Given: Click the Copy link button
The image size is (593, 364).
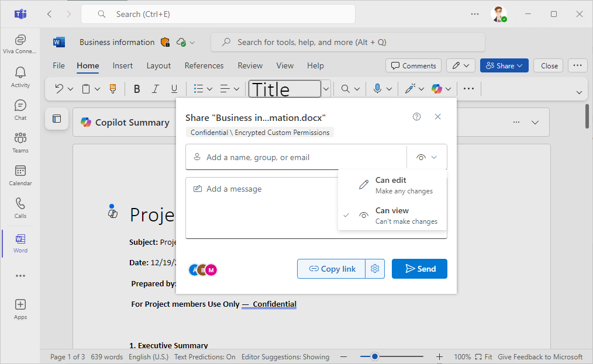Looking at the screenshot, I should point(332,269).
